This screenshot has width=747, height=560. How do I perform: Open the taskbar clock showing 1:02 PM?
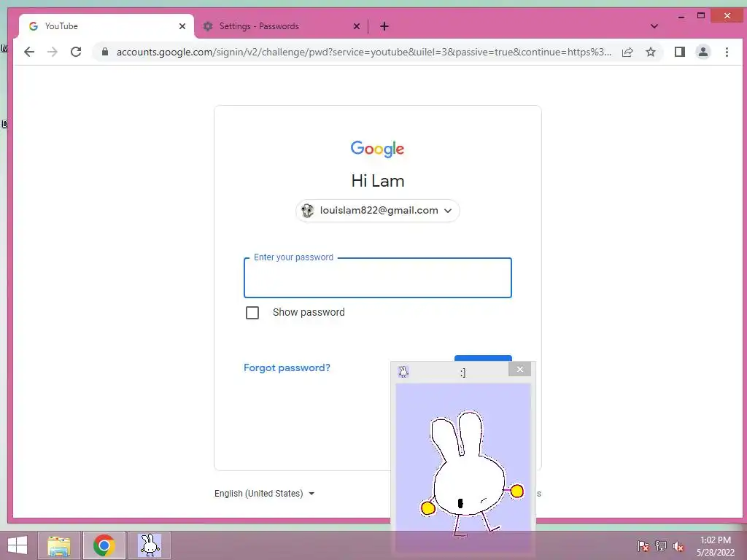point(716,546)
